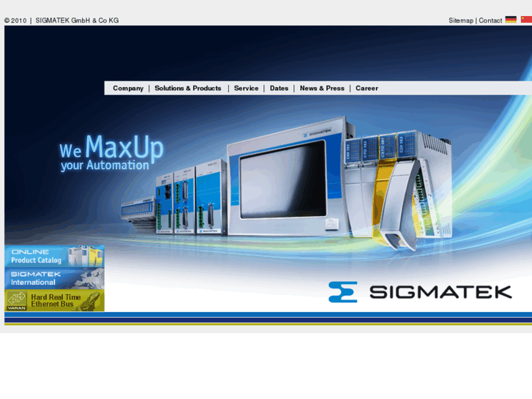532x399 pixels.
Task: Open the Online Product Catalog banner
Action: 54,256
